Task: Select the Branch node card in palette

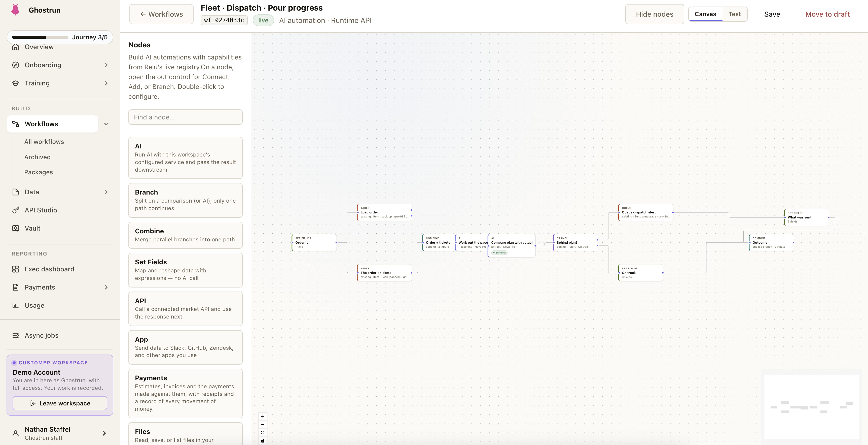Action: 185,200
